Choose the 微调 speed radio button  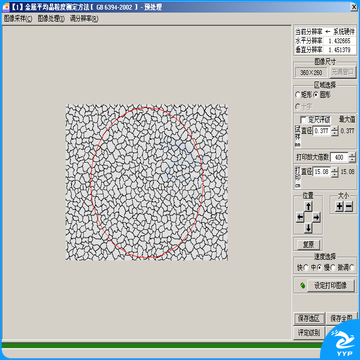tap(352, 268)
